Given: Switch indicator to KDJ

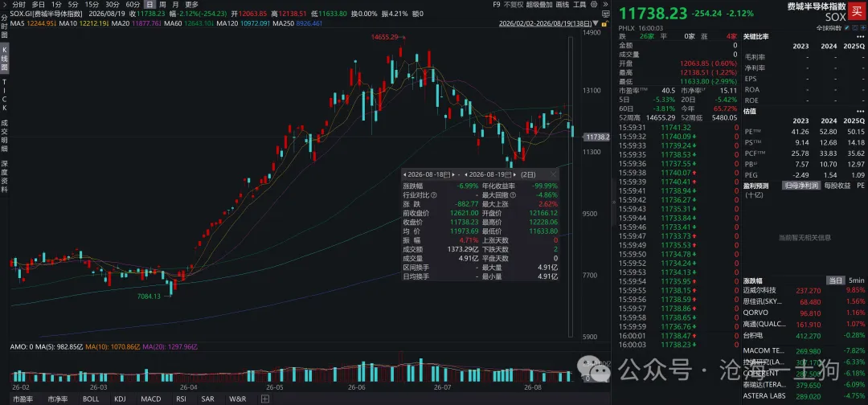Looking at the screenshot, I should click(120, 399).
